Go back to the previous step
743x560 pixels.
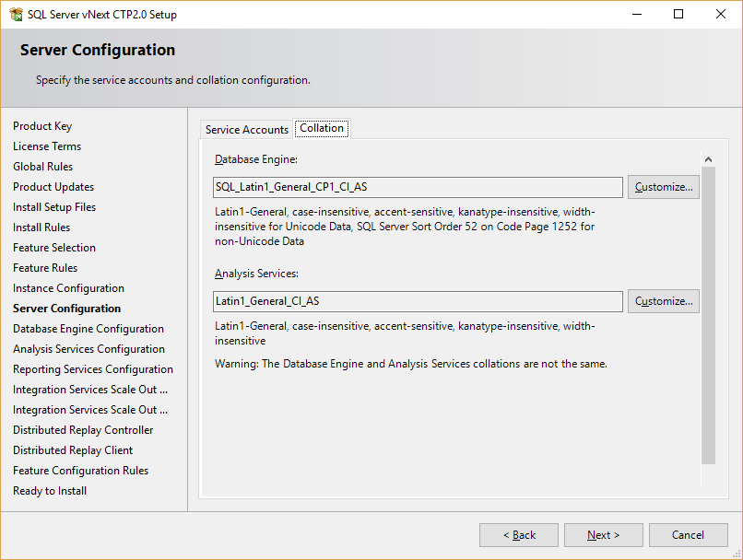519,535
